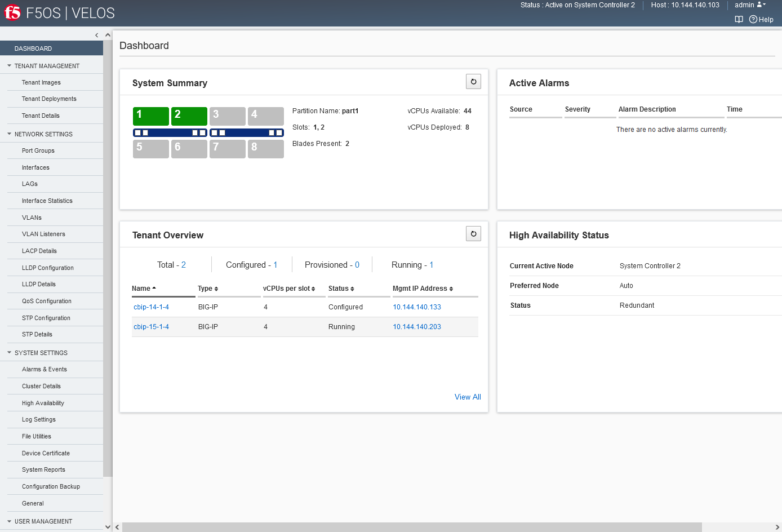Screen dimensions: 782x532
Task: Open LACP Details page
Action: (x=39, y=251)
